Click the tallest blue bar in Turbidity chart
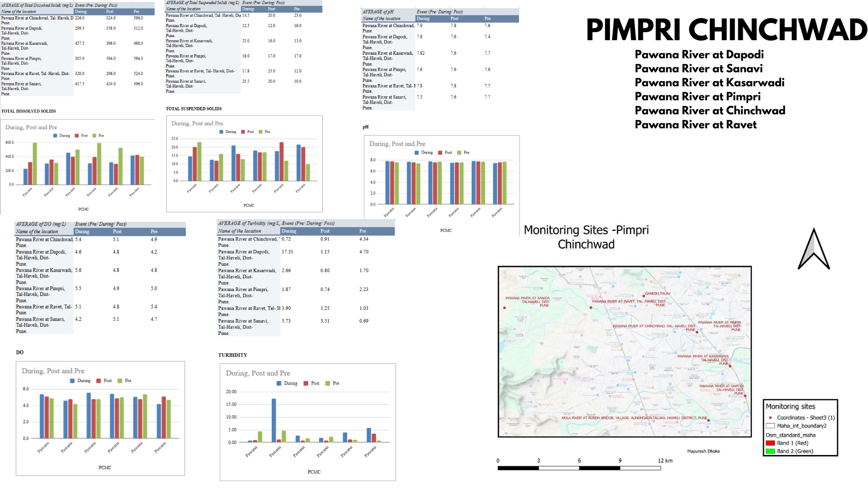 pos(274,420)
